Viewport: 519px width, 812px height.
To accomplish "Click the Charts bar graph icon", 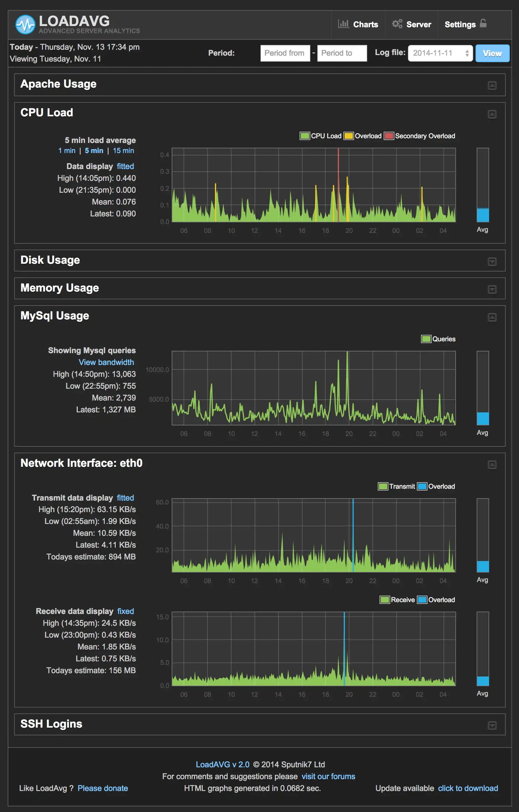I will 343,24.
